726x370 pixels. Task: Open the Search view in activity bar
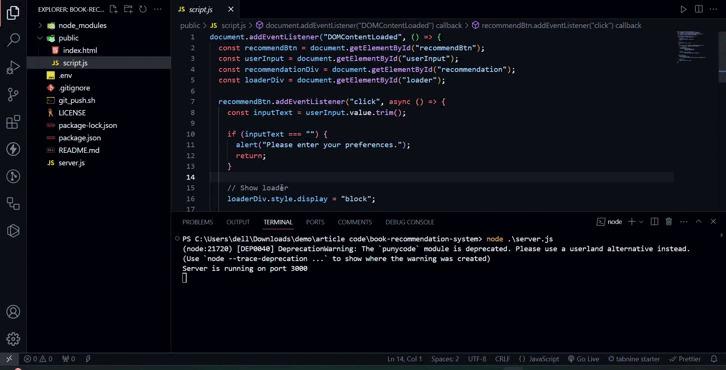[13, 40]
